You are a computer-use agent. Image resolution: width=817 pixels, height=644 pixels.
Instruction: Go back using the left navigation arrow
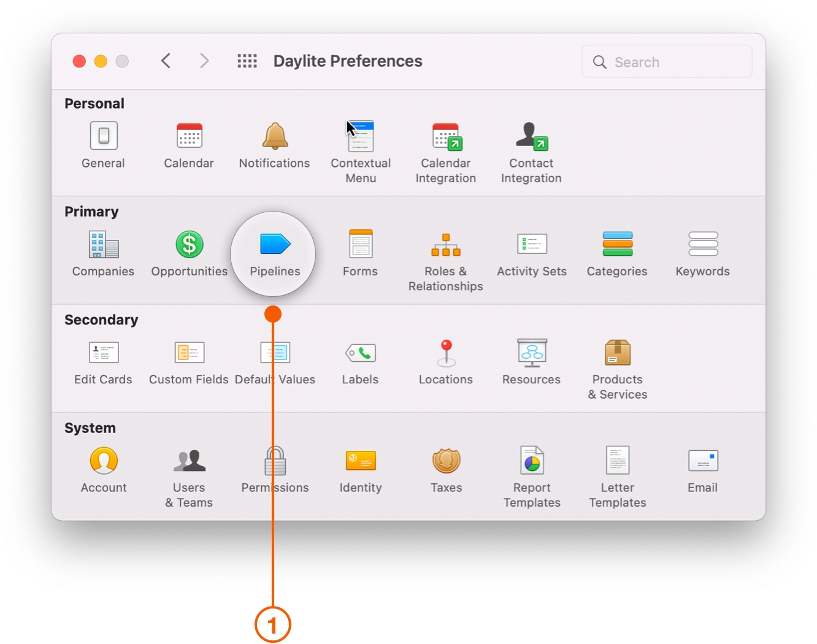click(x=166, y=61)
